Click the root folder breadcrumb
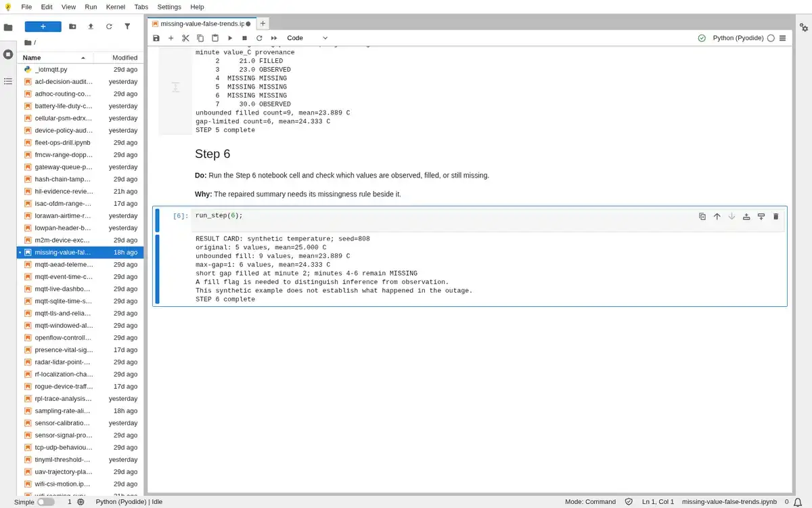 [x=28, y=43]
